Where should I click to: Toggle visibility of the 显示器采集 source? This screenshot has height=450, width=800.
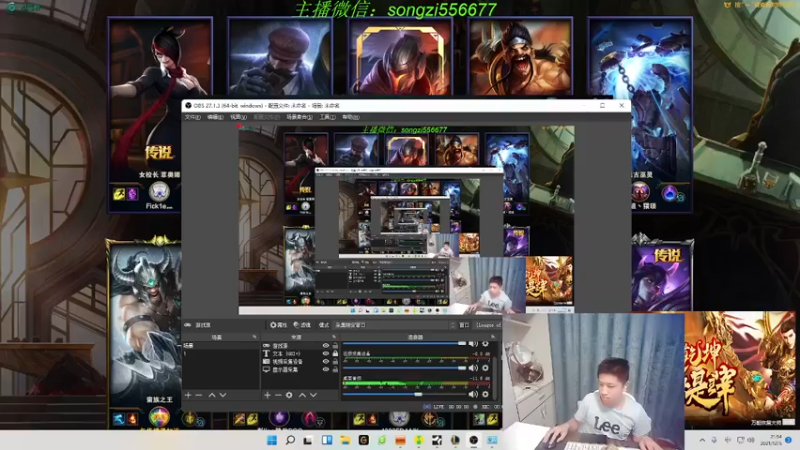[x=326, y=369]
